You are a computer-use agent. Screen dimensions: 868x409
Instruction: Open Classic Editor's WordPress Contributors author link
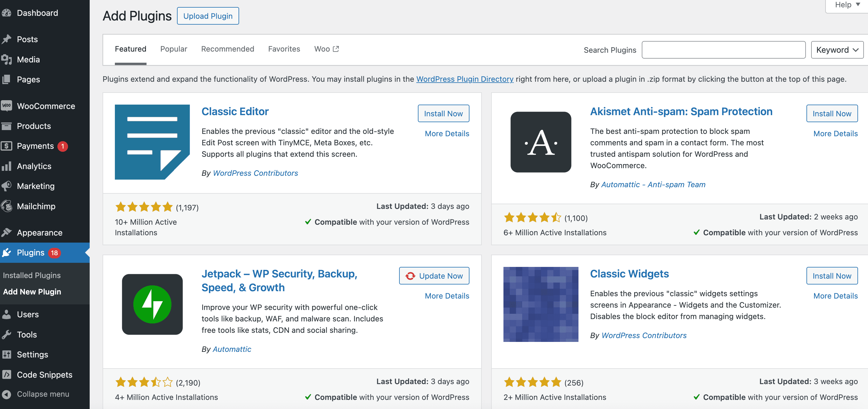256,173
